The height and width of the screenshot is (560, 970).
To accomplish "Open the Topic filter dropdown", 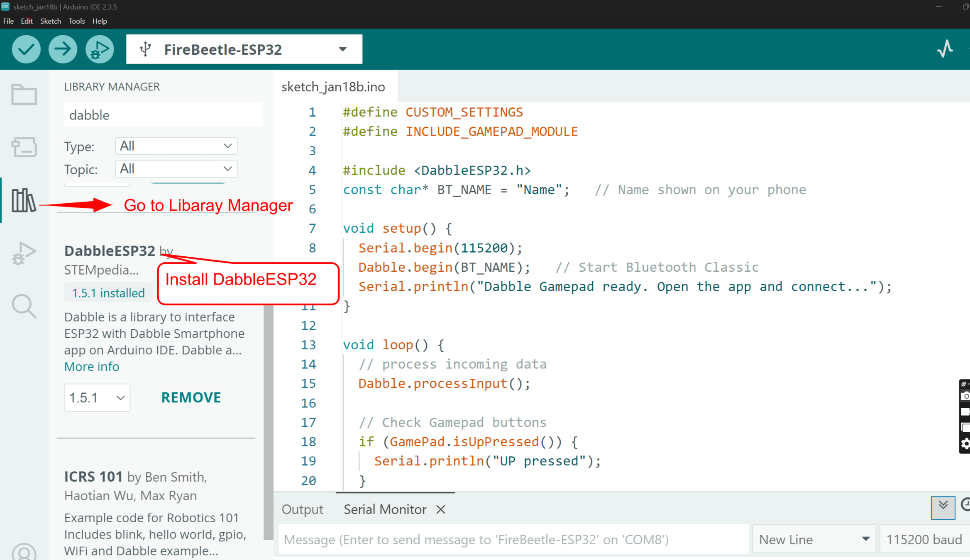I will click(176, 169).
